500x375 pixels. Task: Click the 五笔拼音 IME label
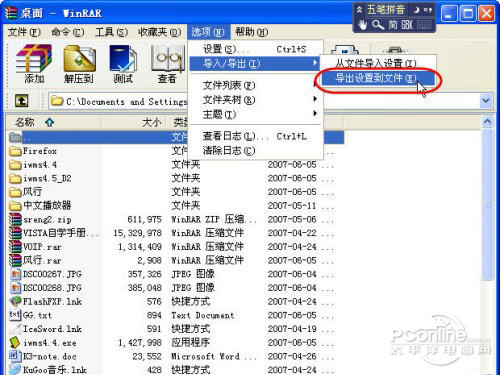click(x=386, y=10)
